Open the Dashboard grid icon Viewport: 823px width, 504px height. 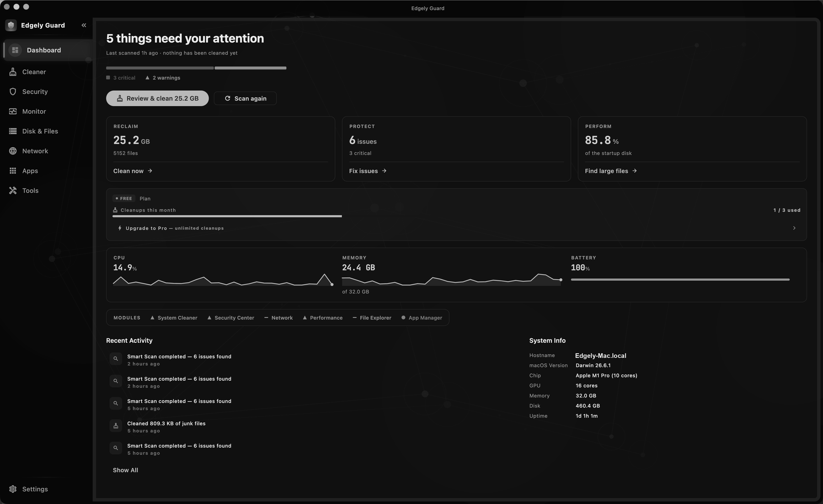pos(15,50)
